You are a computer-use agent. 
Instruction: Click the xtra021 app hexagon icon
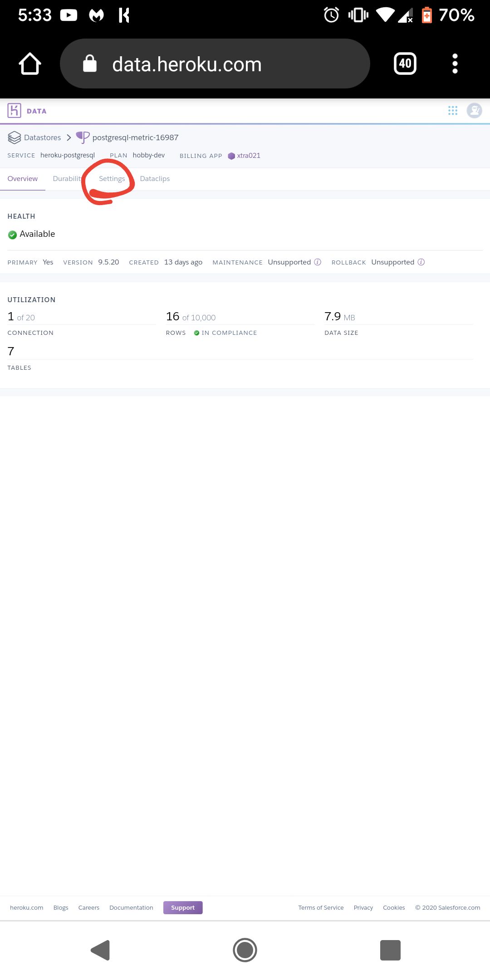point(231,156)
